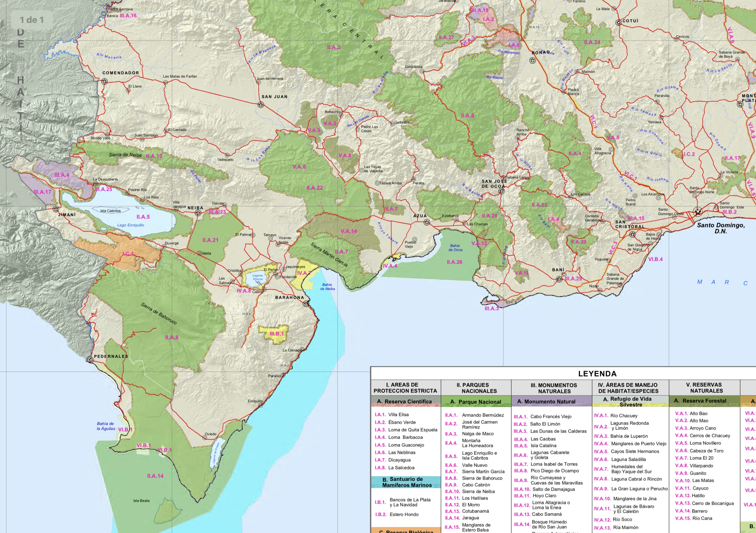The height and width of the screenshot is (533, 756).
Task: Click the 'Sierra de Bahoruco' legend entry
Action: point(482,478)
